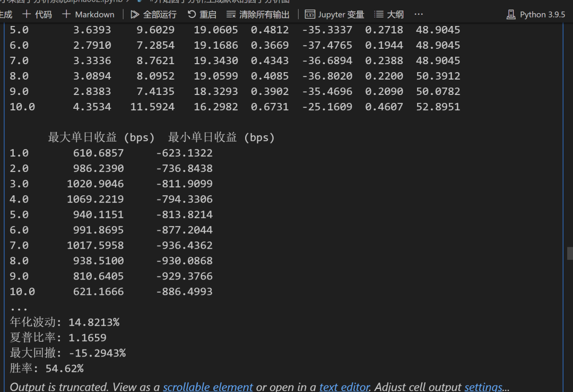Show the notebook outline 大纲
Screen dimensions: 573x392
click(x=389, y=15)
